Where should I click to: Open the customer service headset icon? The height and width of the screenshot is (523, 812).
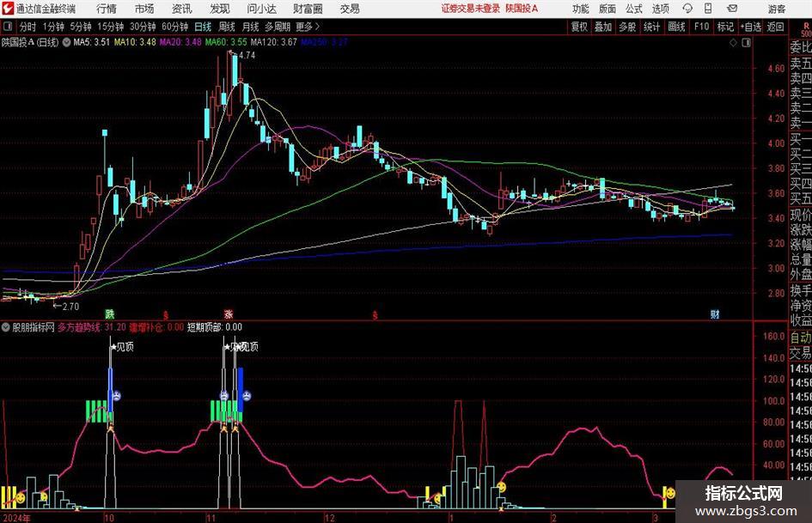point(687,9)
